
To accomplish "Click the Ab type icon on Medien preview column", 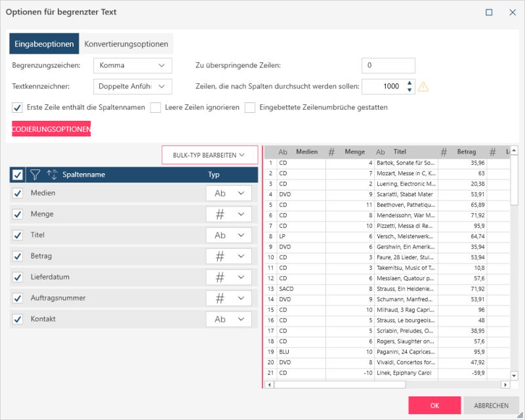I will 283,152.
